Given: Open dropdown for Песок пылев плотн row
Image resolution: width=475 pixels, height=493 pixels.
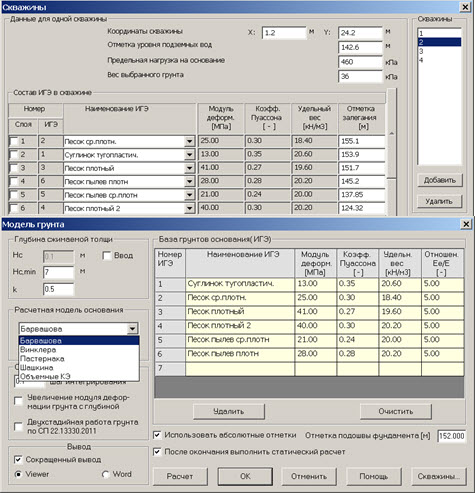Looking at the screenshot, I should 189,182.
